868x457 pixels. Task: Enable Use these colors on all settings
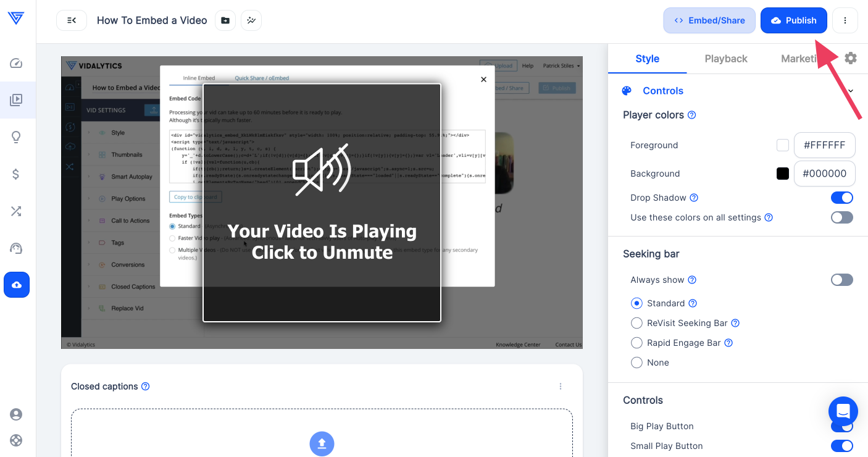[842, 217]
